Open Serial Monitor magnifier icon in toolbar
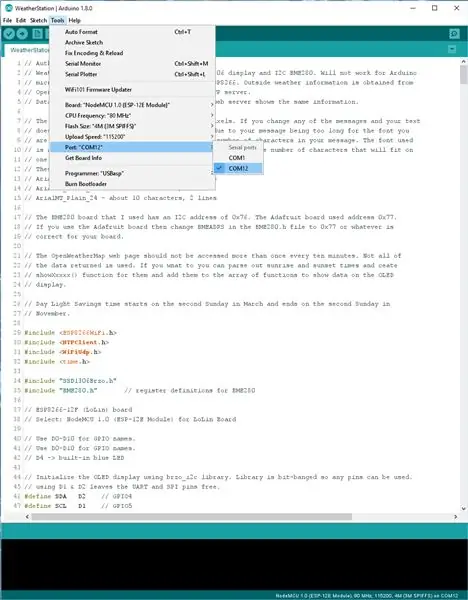This screenshot has width=468, height=600. (x=454, y=34)
